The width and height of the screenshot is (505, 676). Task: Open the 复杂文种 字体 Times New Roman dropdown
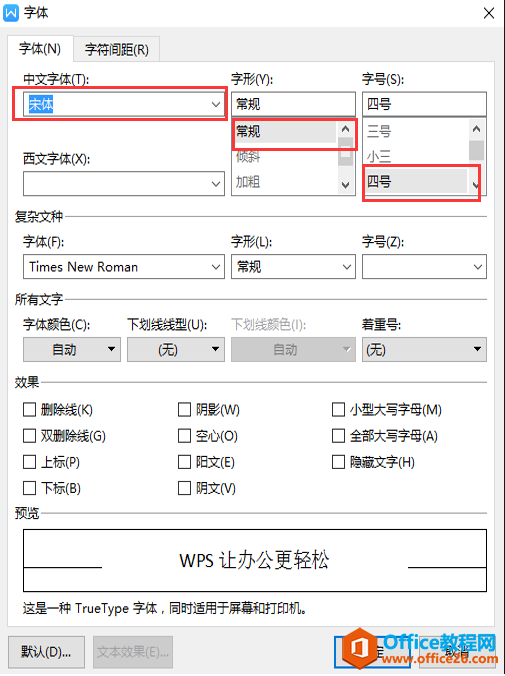(x=216, y=267)
